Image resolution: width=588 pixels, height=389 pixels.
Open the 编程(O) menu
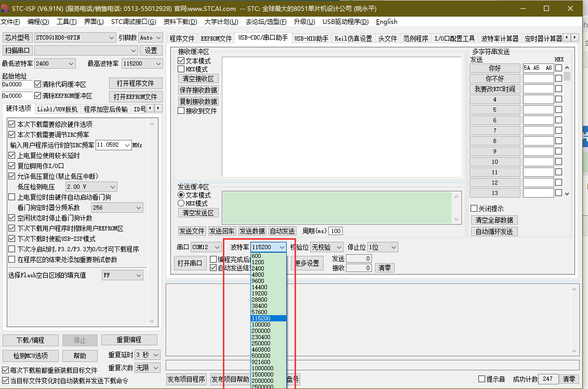tap(38, 22)
